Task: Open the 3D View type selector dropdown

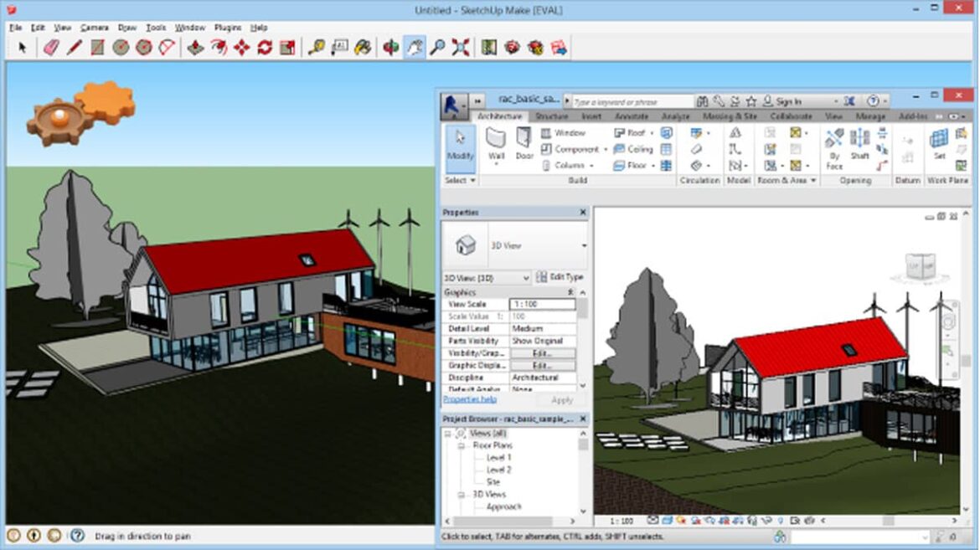Action: [x=584, y=245]
